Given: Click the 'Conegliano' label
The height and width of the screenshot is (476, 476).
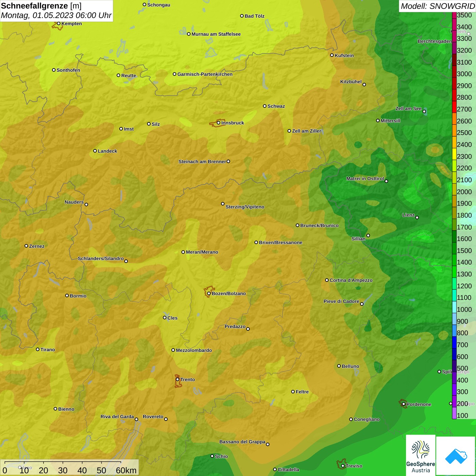Looking at the screenshot, I should pos(367,419).
